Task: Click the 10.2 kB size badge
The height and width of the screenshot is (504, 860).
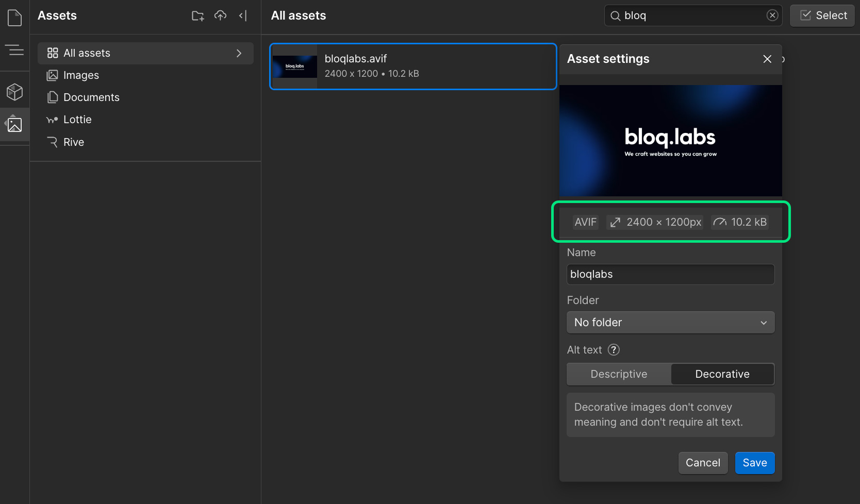Action: (x=740, y=222)
